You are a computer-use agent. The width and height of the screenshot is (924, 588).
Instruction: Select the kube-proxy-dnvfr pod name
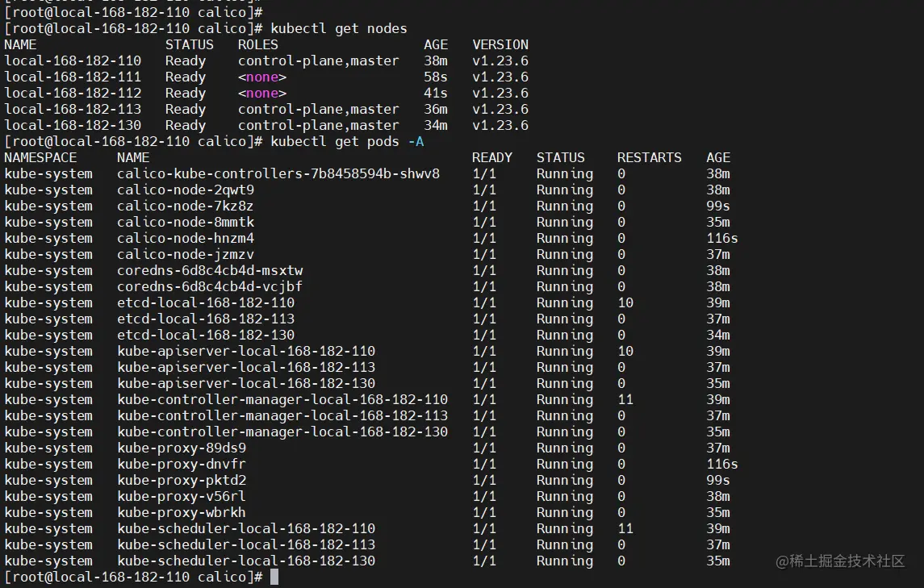tap(182, 465)
